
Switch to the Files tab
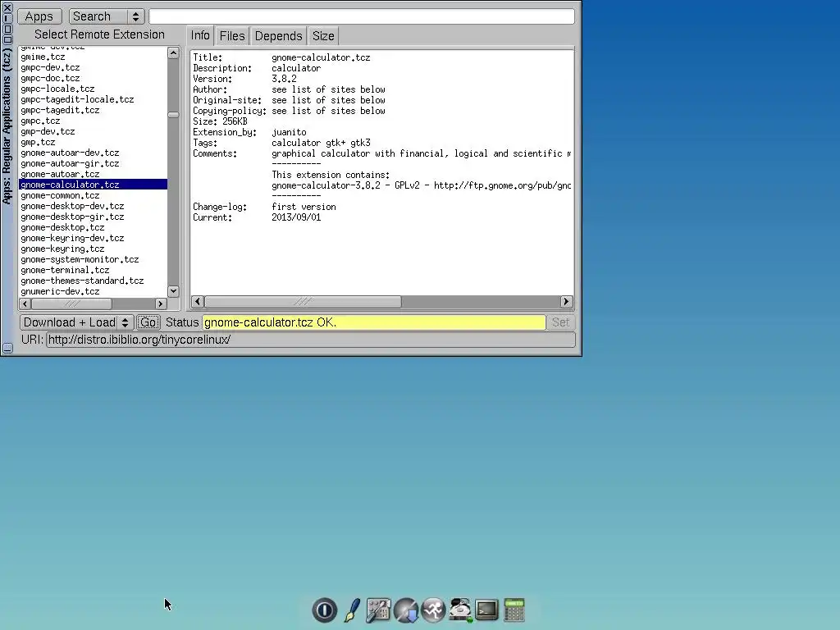pyautogui.click(x=232, y=36)
